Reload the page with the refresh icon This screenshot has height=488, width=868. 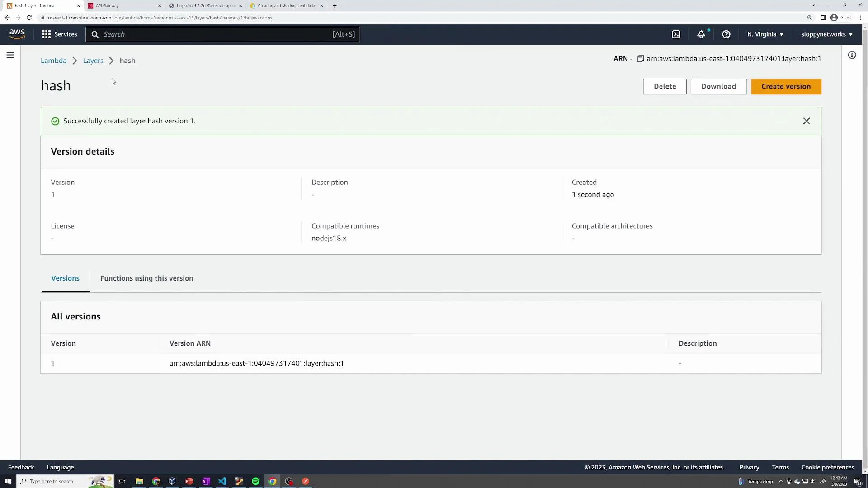click(x=29, y=18)
